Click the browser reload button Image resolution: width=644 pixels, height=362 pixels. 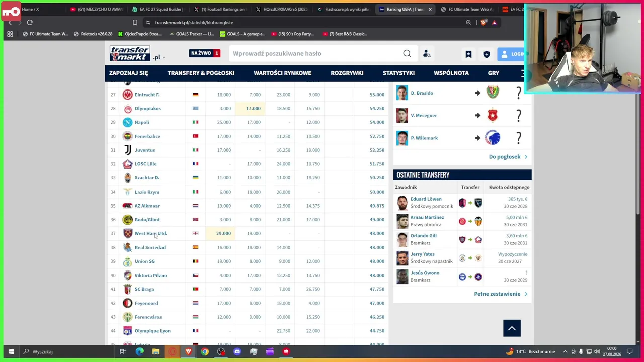click(30, 22)
